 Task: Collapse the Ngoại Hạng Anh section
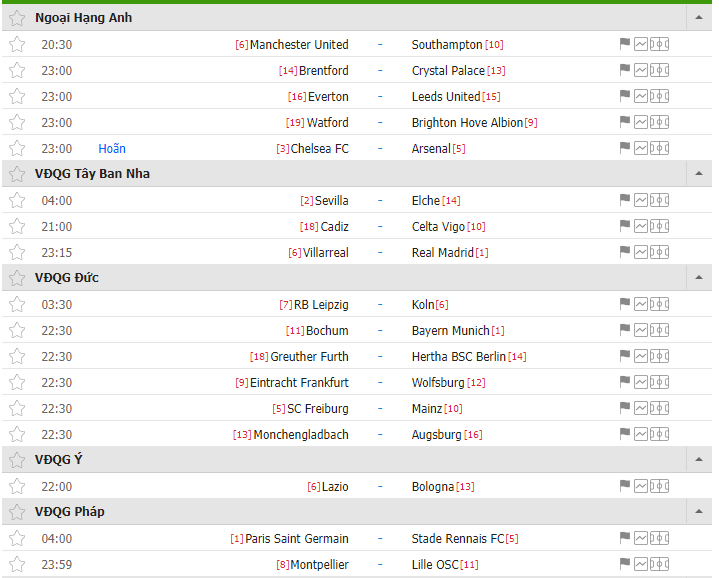point(699,17)
